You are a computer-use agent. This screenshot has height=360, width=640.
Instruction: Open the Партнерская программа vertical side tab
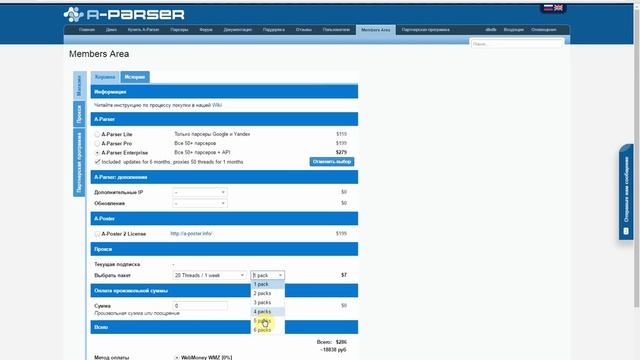pos(79,162)
